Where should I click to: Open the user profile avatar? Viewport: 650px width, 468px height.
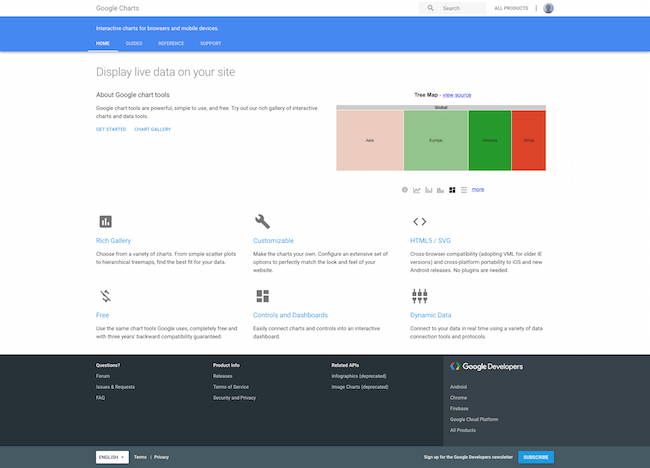click(548, 8)
